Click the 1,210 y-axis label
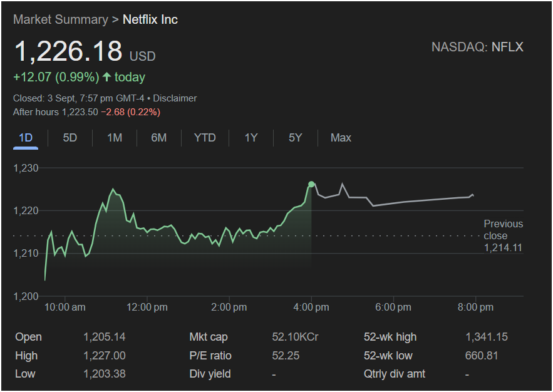Image resolution: width=553 pixels, height=392 pixels. pos(26,254)
